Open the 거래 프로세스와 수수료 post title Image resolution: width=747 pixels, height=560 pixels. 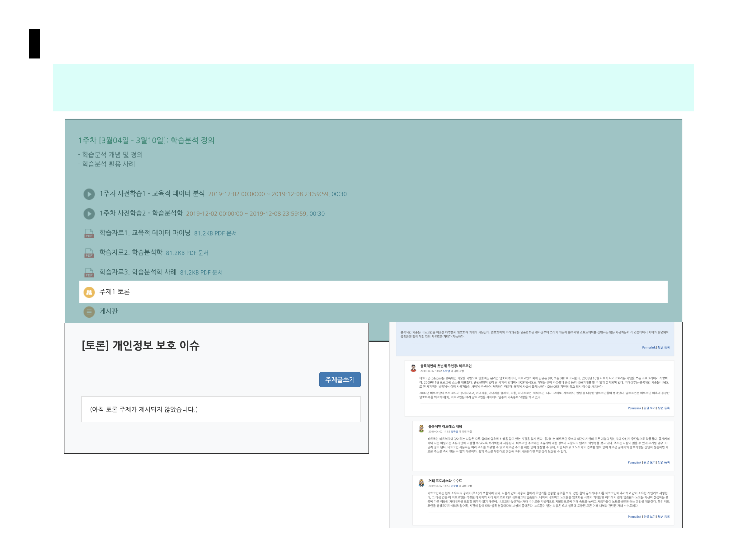446,481
